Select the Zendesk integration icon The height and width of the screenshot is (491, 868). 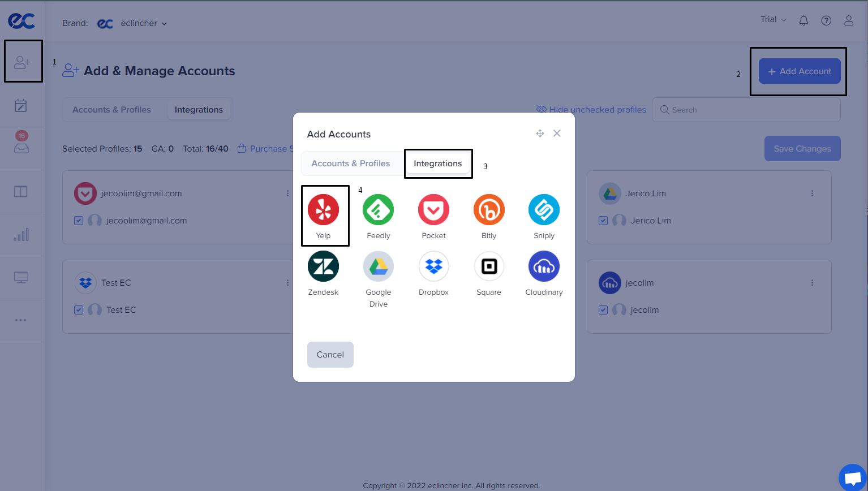(323, 266)
